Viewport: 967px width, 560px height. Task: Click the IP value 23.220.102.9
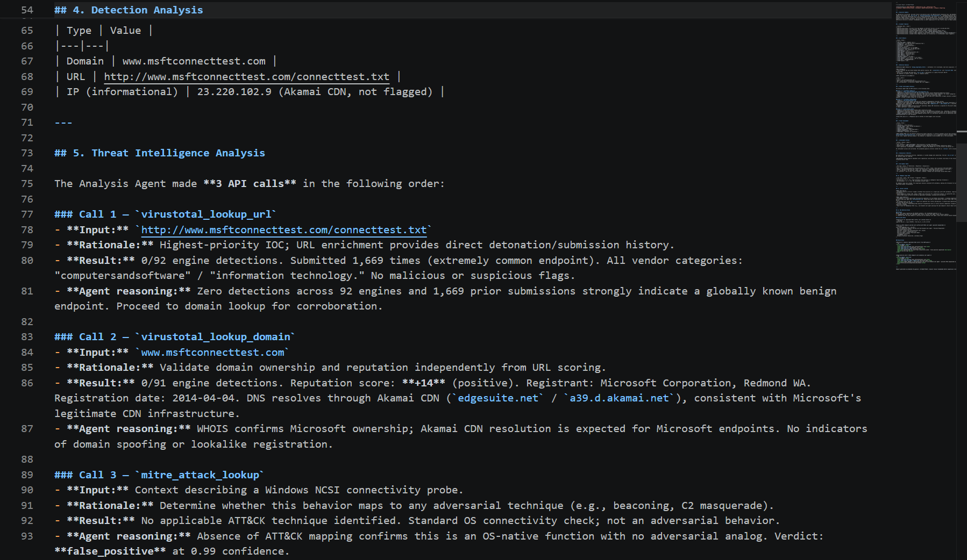(234, 92)
